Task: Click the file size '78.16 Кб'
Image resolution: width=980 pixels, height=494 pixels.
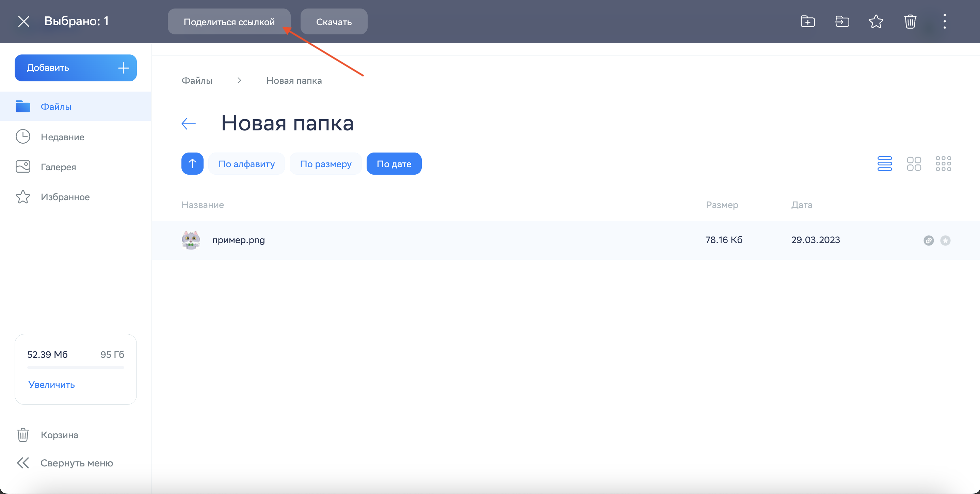Action: [x=724, y=240]
